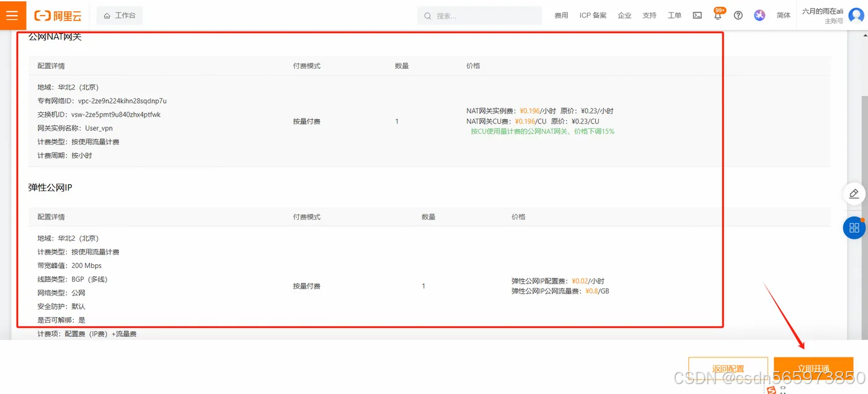Viewport: 868px width, 394px height.
Task: Click the search input field
Action: click(x=479, y=16)
